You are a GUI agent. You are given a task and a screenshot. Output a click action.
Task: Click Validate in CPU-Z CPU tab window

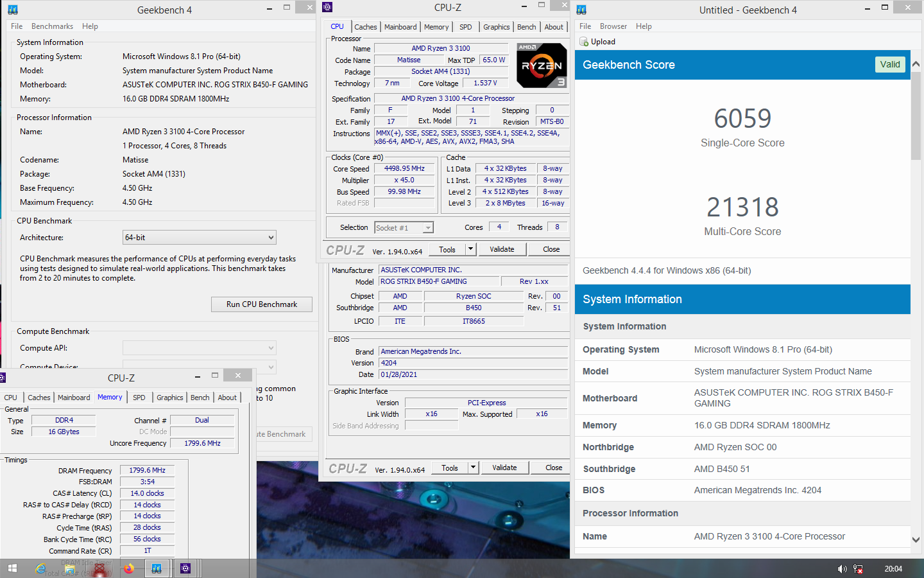tap(502, 249)
